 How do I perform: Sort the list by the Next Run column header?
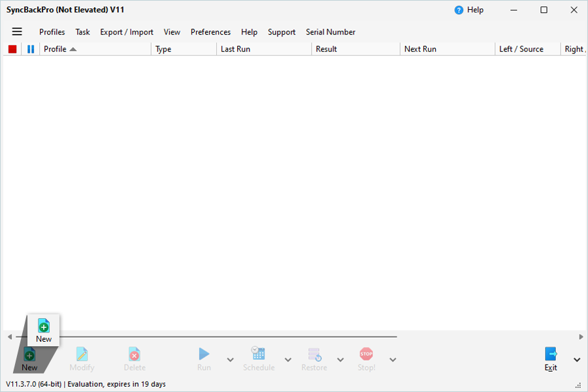448,49
